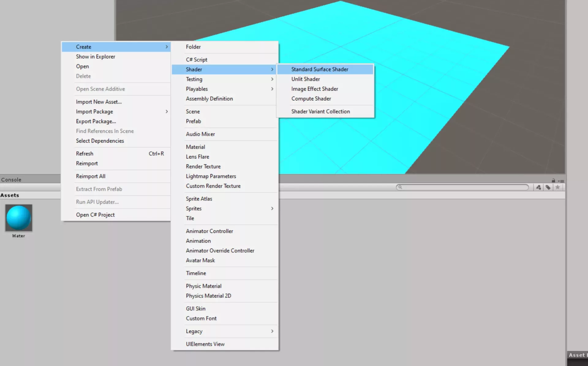
Task: Create an Assembly Definition
Action: pyautogui.click(x=225, y=99)
